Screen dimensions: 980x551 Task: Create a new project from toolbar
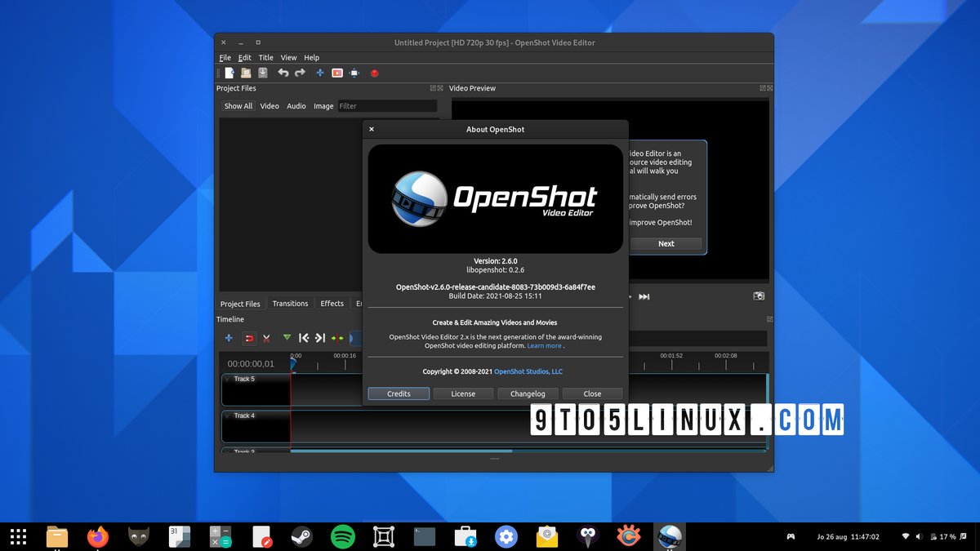click(x=229, y=73)
